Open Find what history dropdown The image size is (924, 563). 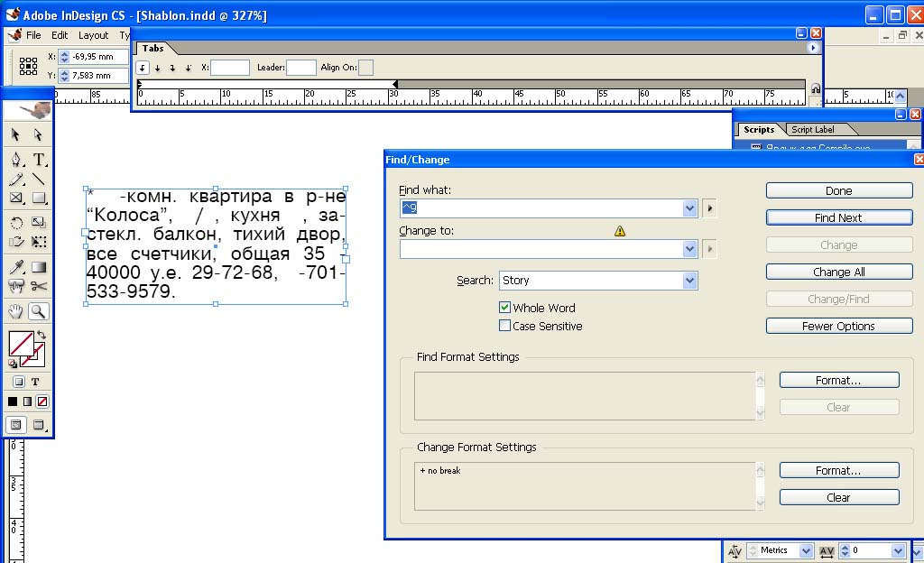point(690,208)
